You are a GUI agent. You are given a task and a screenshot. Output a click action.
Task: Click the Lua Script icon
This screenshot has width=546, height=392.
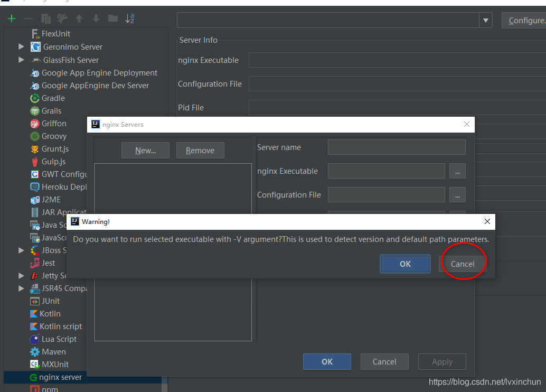(34, 339)
